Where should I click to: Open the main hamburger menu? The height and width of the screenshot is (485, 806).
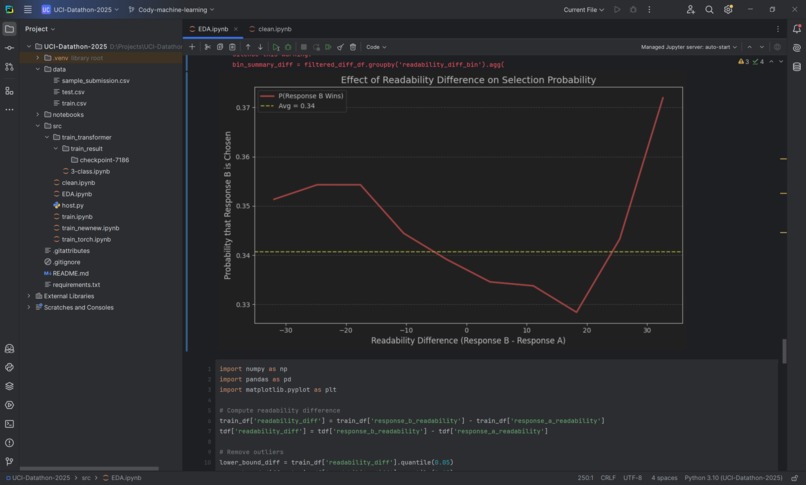pos(28,9)
